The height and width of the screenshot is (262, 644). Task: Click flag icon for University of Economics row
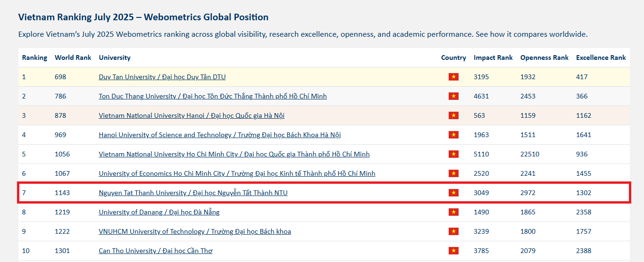click(453, 173)
